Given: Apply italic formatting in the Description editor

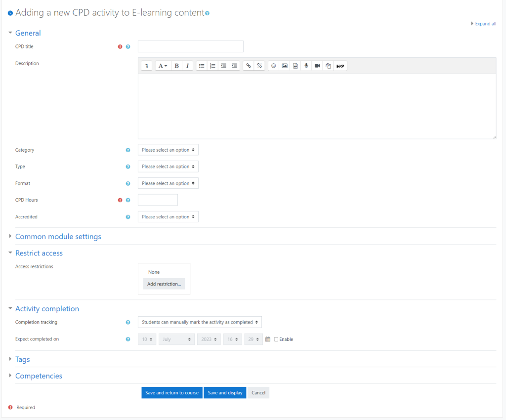Looking at the screenshot, I should pyautogui.click(x=187, y=66).
